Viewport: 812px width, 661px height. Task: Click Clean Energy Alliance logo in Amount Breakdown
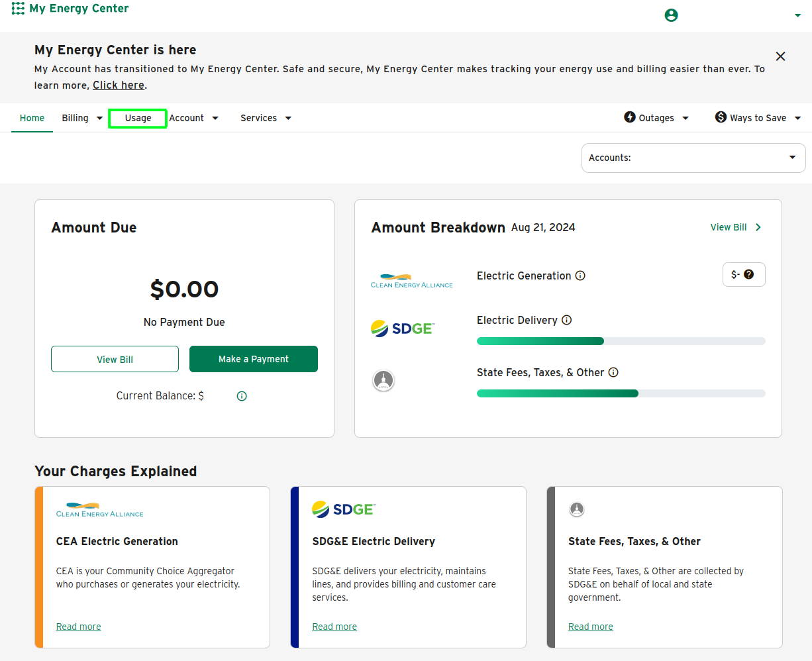click(412, 281)
